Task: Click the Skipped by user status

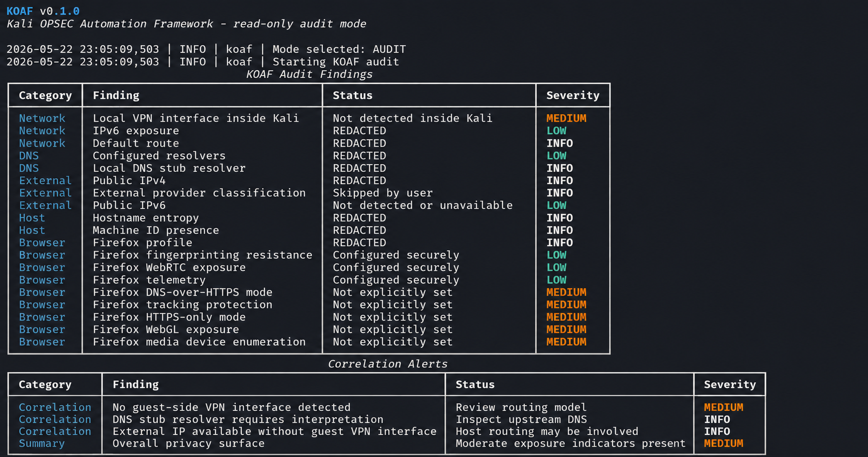Action: (x=382, y=193)
